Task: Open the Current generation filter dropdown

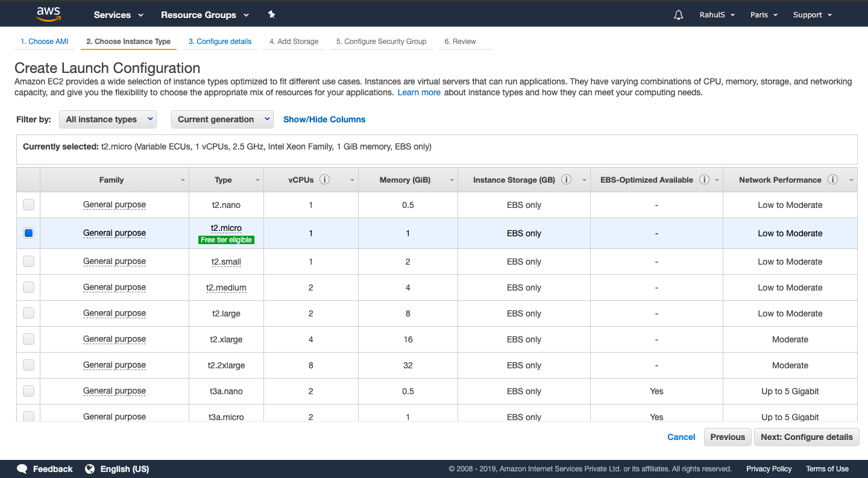Action: [x=222, y=119]
